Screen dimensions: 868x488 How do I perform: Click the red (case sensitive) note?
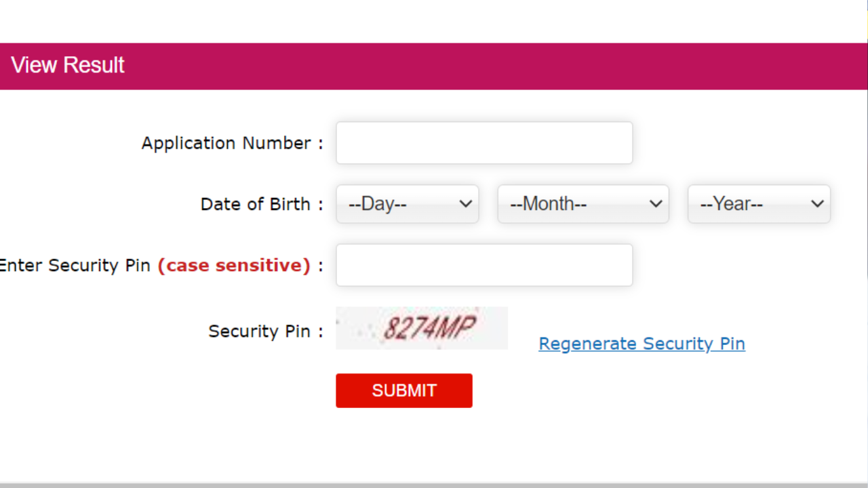coord(234,265)
